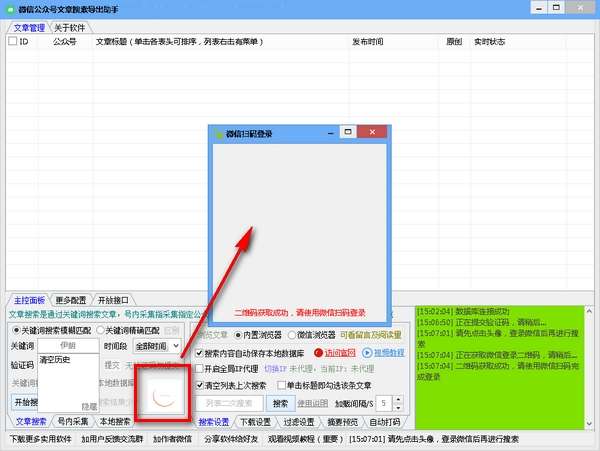The width and height of the screenshot is (600, 451).
Task: Maximize the 微信扫码登录 dialog
Action: [x=348, y=132]
